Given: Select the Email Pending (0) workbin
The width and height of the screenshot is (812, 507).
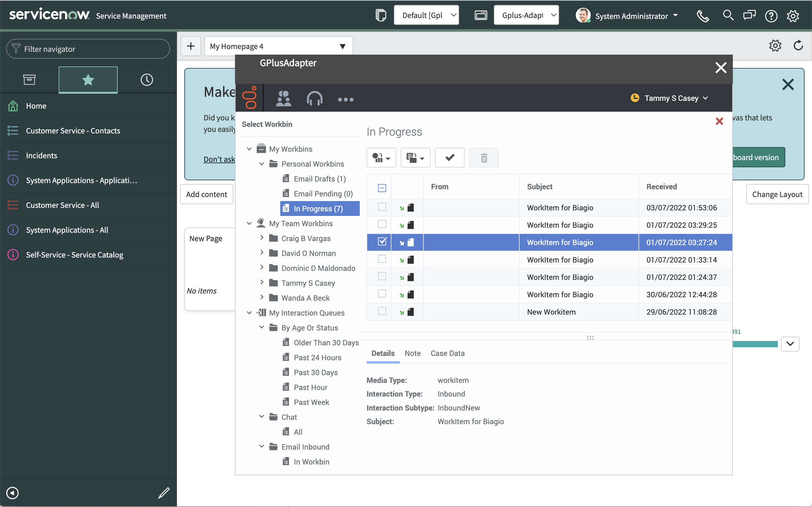Looking at the screenshot, I should click(x=323, y=194).
